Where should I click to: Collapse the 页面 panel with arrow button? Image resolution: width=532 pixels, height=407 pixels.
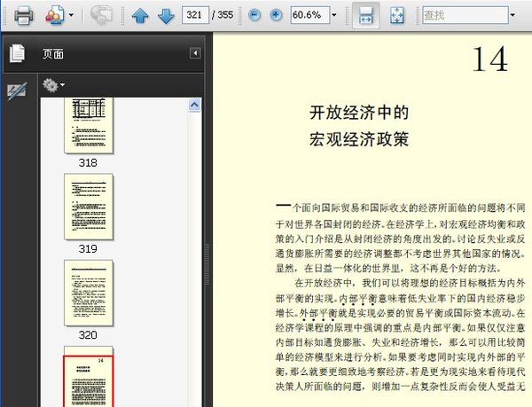coord(194,54)
